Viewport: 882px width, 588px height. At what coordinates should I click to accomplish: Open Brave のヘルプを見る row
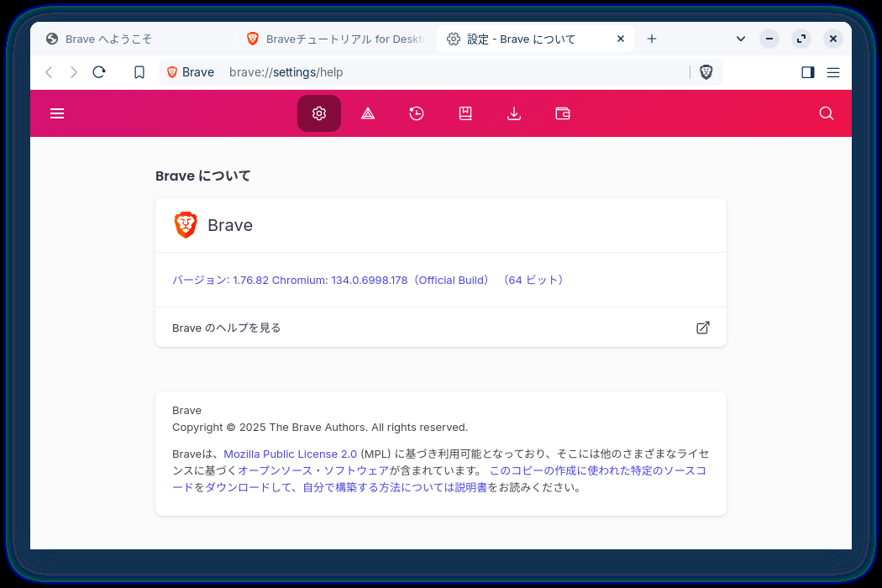tap(441, 328)
